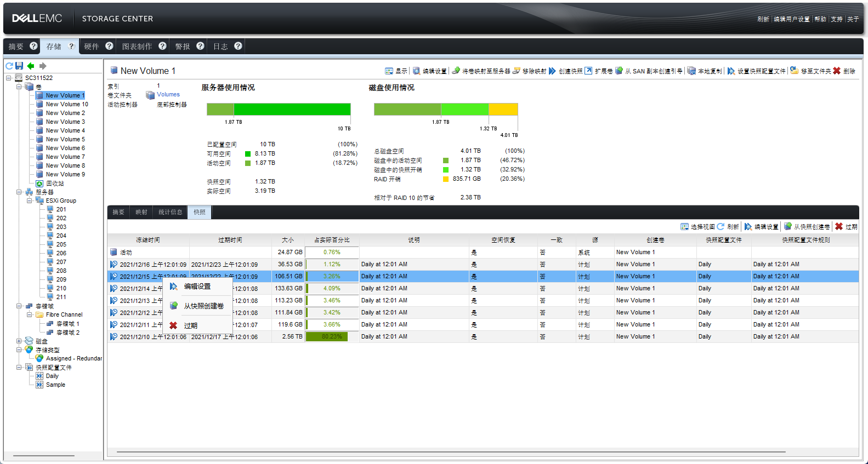Click 过期 in the snapshot toolbar
This screenshot has width=868, height=464.
pos(846,227)
